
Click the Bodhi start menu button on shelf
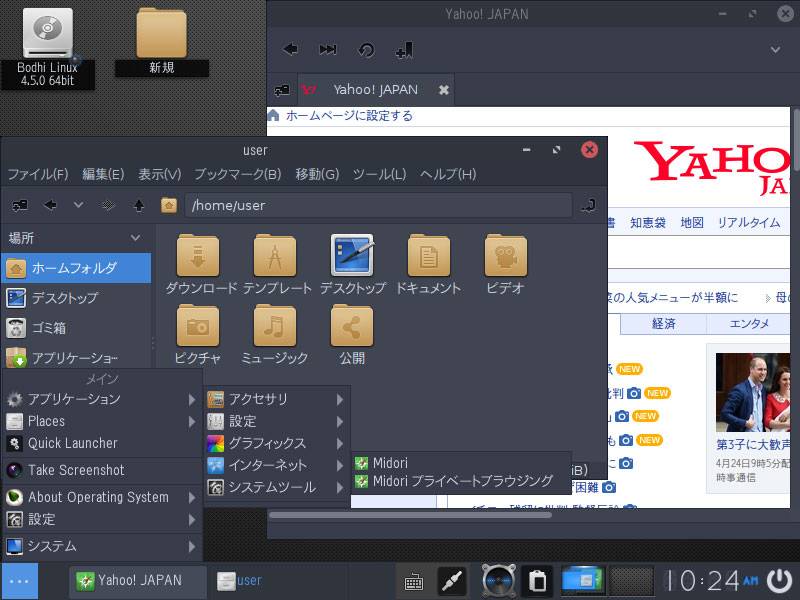coord(19,581)
